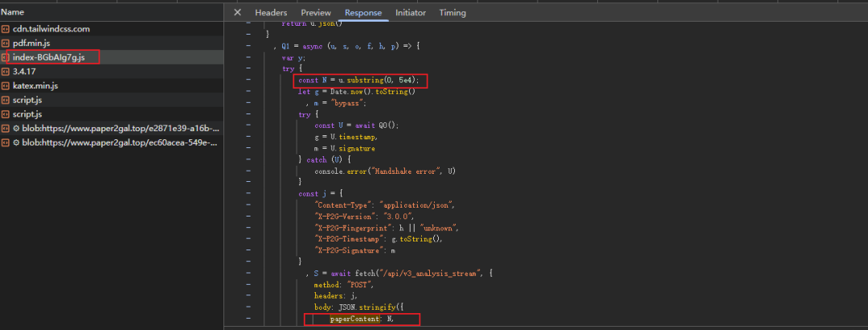Click the script icon beside index-BGbAlg7g.js
The image size is (868, 330).
tap(6, 57)
